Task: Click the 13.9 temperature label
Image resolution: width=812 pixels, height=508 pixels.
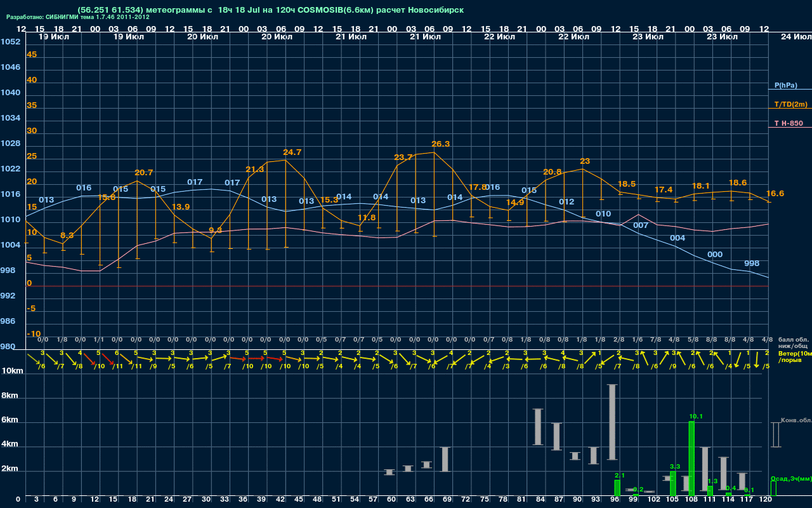Action: 181,207
